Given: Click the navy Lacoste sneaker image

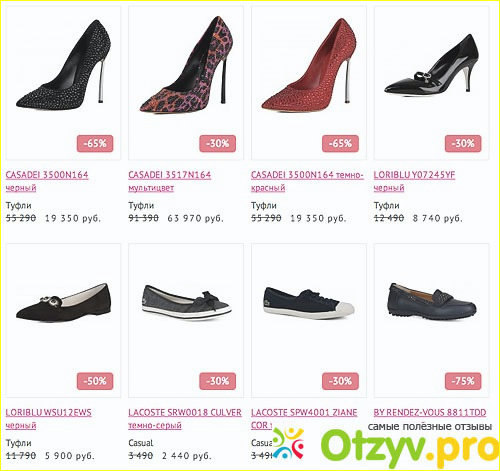Looking at the screenshot, I should (x=309, y=302).
